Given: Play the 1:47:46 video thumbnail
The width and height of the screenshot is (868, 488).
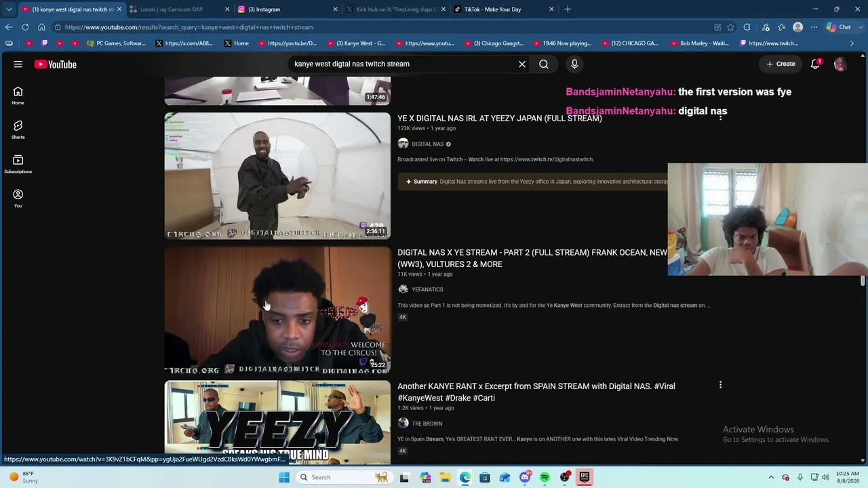Looking at the screenshot, I should tap(277, 91).
